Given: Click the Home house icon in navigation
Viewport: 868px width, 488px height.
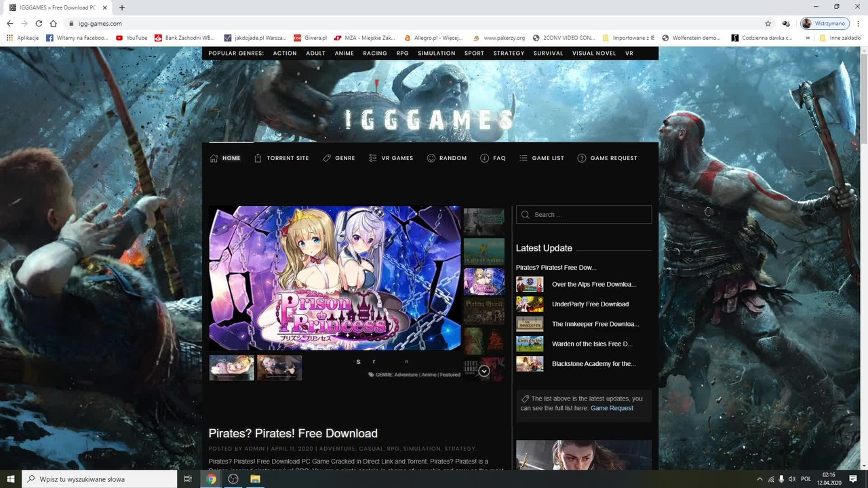Looking at the screenshot, I should click(x=214, y=158).
